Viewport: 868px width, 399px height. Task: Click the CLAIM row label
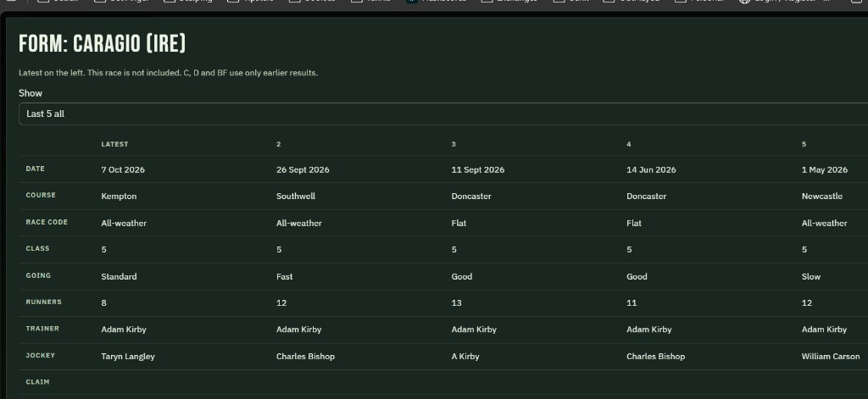[37, 382]
